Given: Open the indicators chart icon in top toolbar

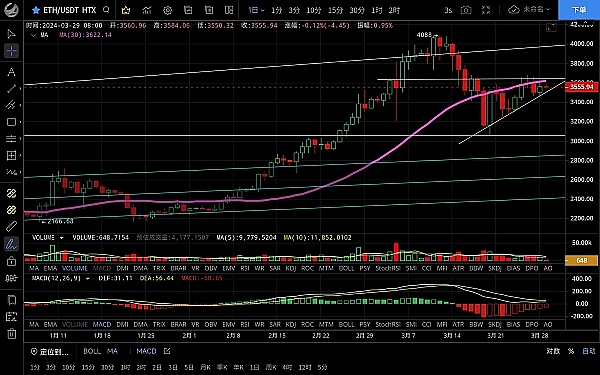Looking at the screenshot, I should tap(147, 10).
